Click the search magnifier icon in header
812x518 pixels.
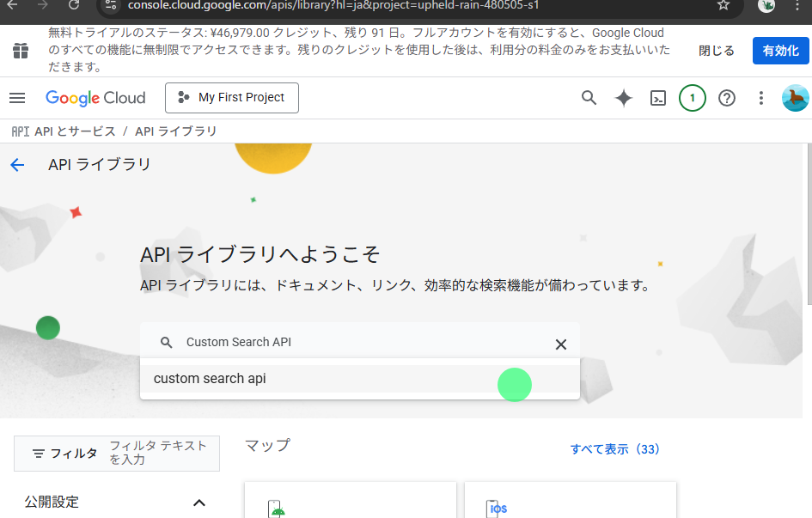pos(589,98)
